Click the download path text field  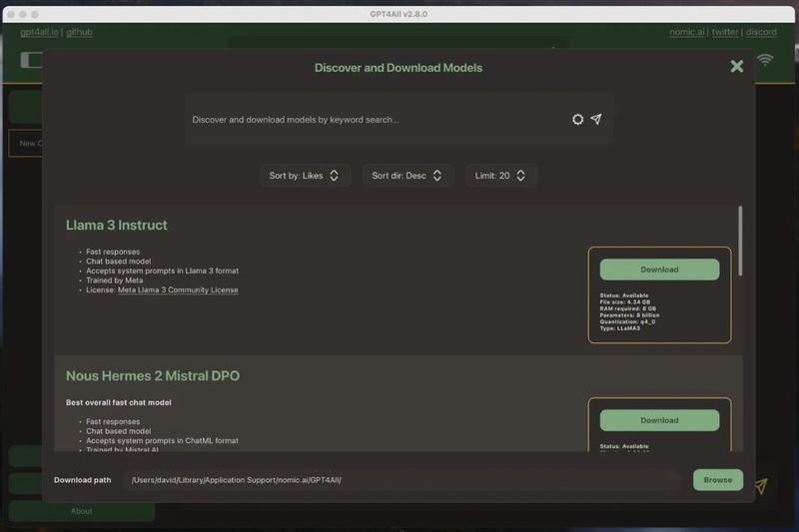tap(402, 480)
